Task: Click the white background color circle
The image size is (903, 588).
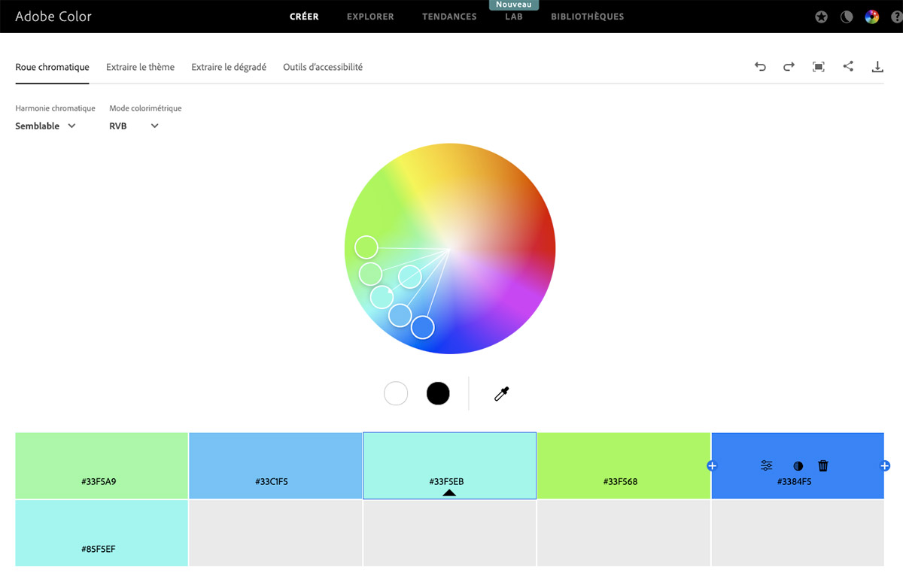Action: click(396, 393)
